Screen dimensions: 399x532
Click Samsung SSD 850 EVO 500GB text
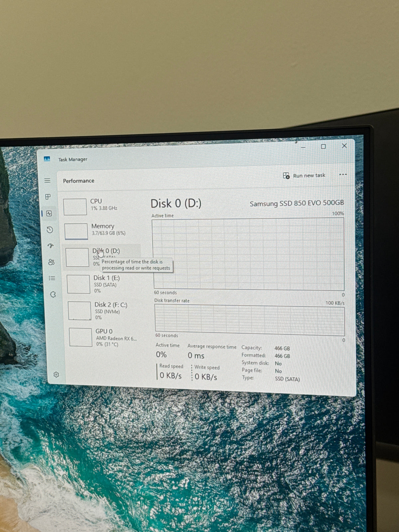click(x=297, y=203)
